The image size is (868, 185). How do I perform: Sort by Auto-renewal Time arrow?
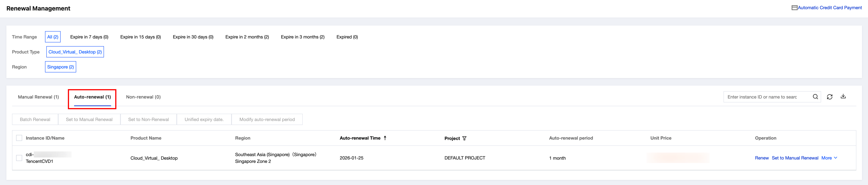(x=385, y=138)
